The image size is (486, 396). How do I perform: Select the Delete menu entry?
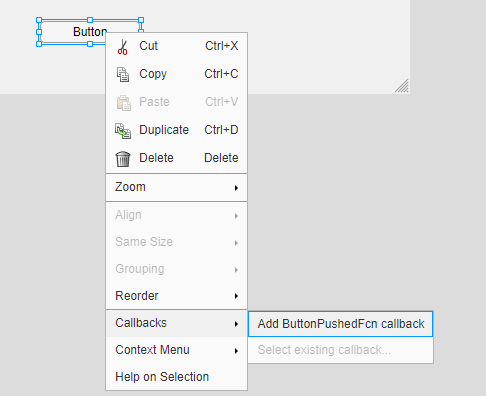click(176, 158)
